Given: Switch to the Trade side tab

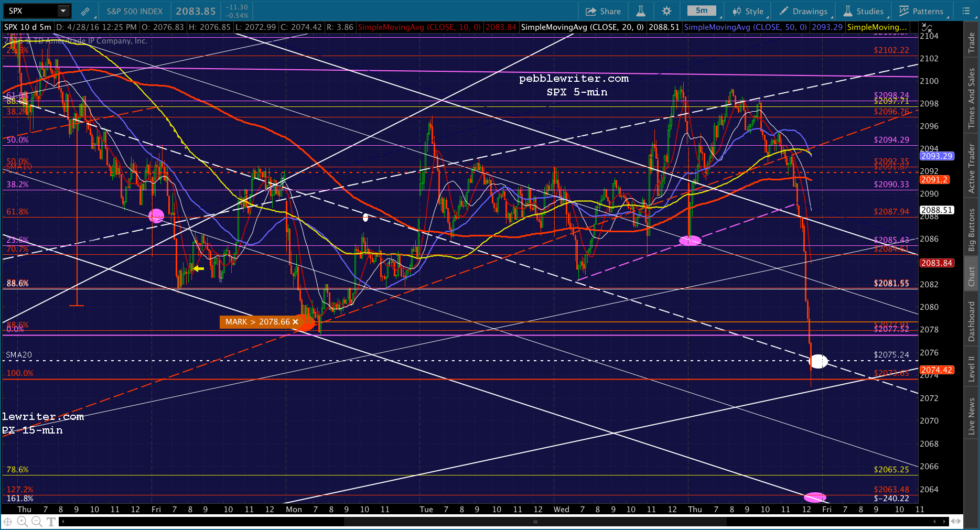Looking at the screenshot, I should pyautogui.click(x=972, y=42).
